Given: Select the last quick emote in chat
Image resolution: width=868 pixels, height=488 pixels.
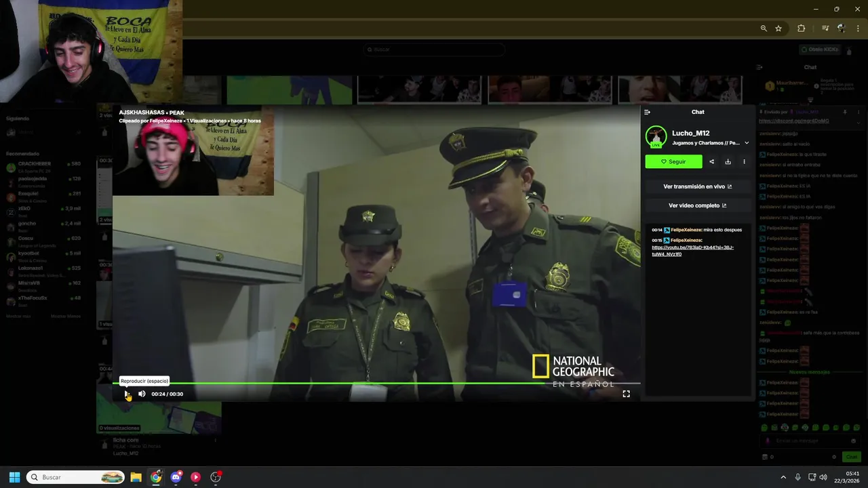Looking at the screenshot, I should [x=857, y=428].
